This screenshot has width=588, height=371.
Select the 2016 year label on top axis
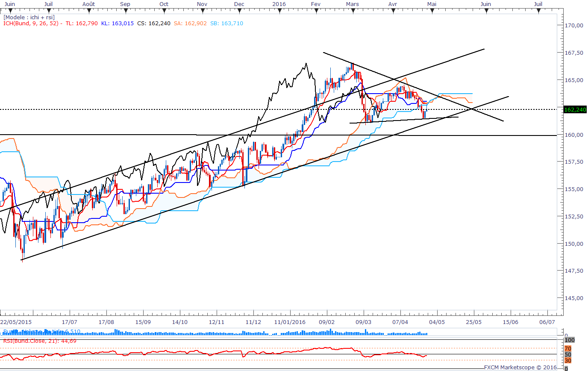[x=279, y=3]
